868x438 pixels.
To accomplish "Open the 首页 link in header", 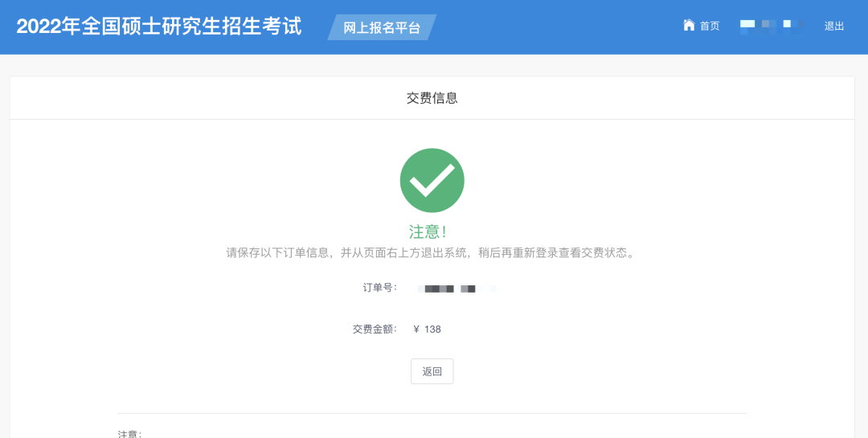I will click(710, 26).
